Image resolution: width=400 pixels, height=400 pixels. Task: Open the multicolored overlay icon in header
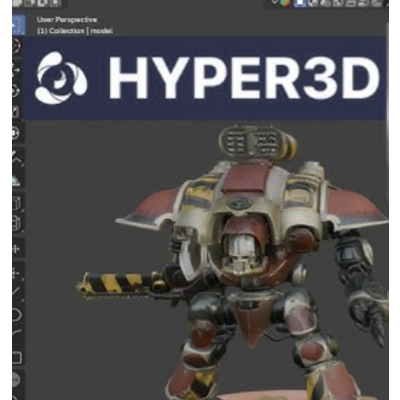pyautogui.click(x=285, y=3)
